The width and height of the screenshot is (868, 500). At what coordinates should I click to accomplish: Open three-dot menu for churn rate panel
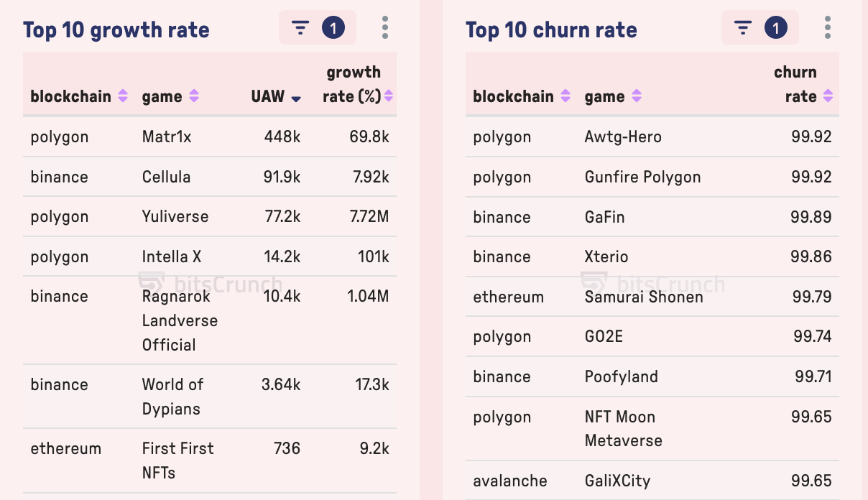tap(828, 28)
